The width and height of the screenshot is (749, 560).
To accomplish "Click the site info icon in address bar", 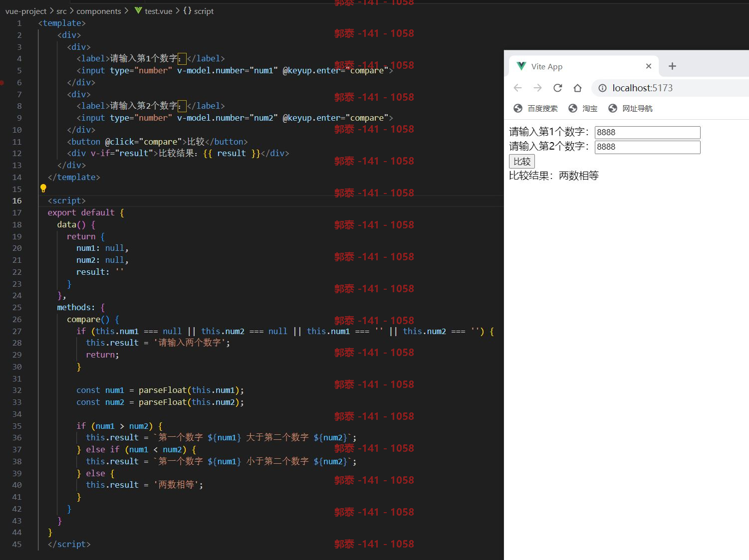I will click(x=602, y=88).
